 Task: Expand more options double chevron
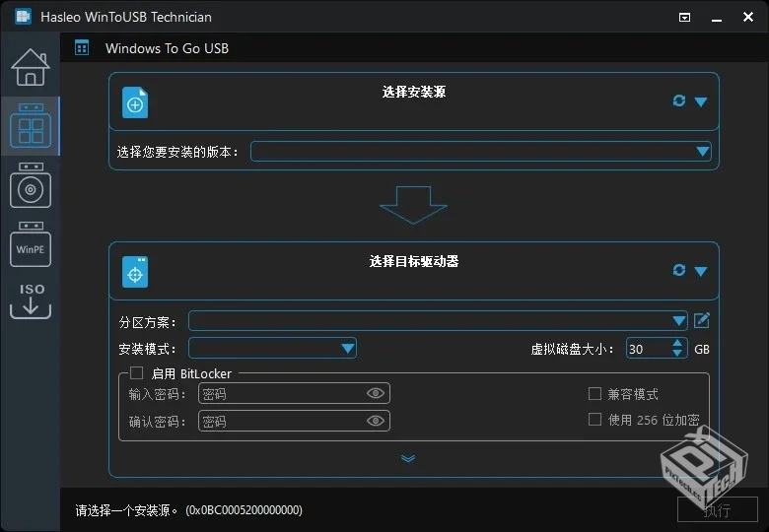tap(408, 458)
